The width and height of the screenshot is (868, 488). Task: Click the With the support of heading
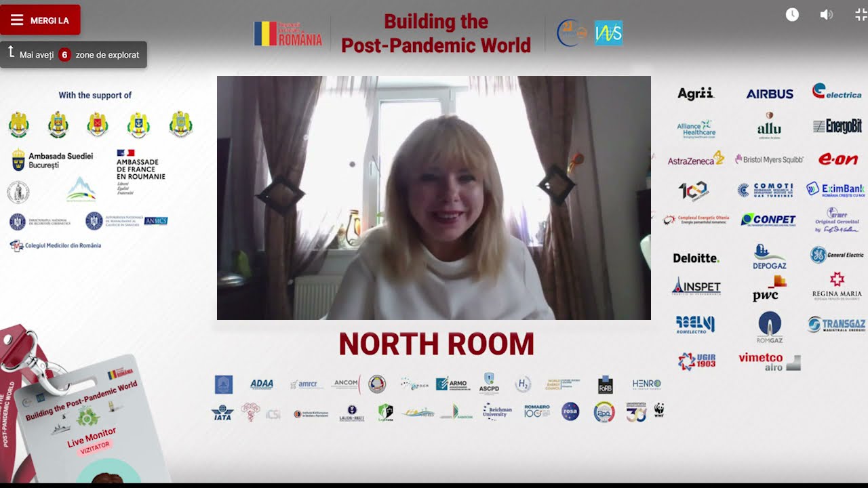(95, 96)
